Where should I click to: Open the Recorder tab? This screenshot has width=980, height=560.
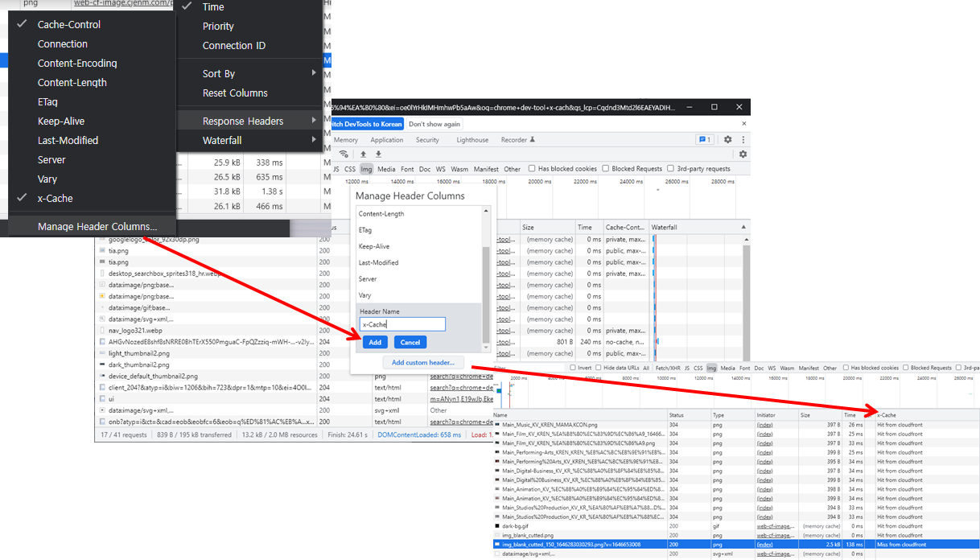517,140
